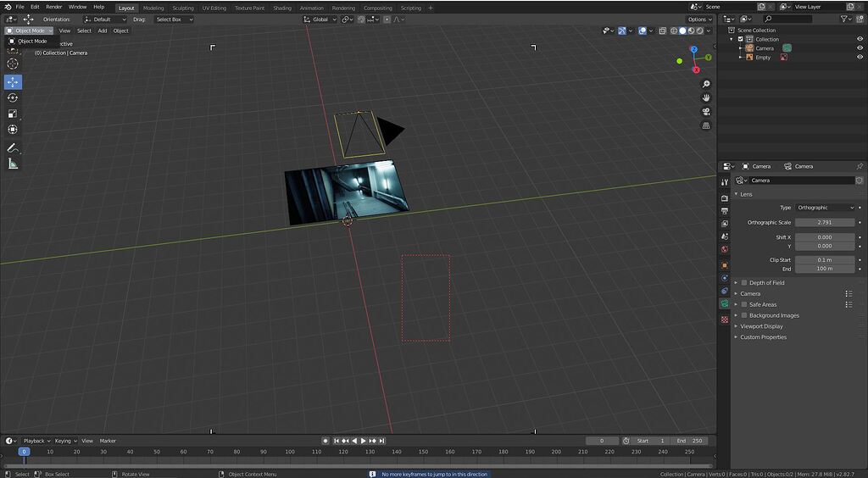
Task: Hide the Camera object with its eye icon
Action: (x=860, y=48)
